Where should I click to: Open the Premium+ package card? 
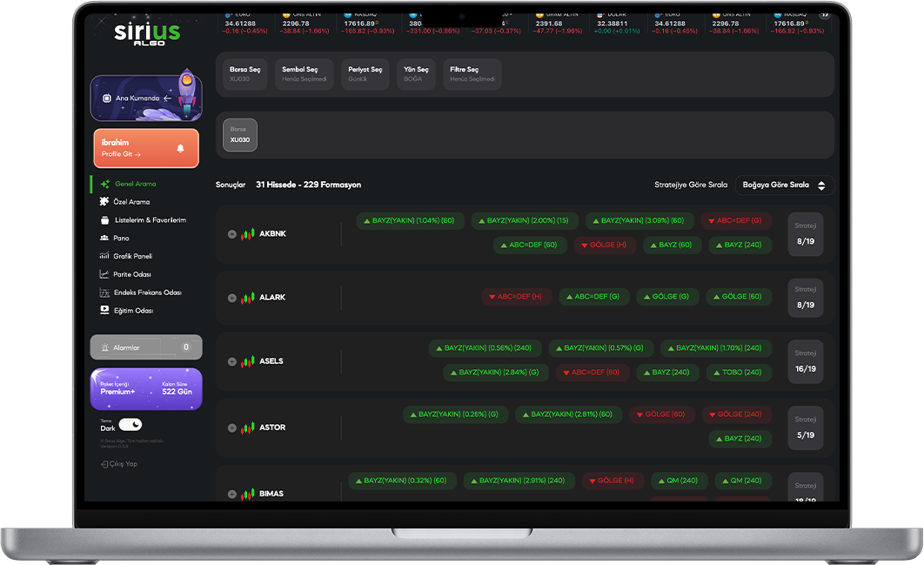click(x=146, y=389)
